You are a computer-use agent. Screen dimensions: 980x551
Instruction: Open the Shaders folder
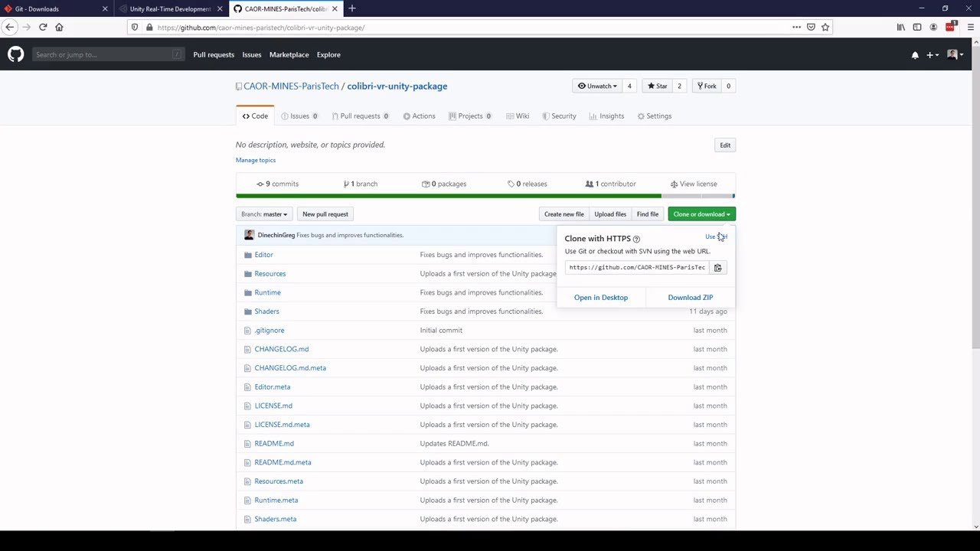coord(266,311)
